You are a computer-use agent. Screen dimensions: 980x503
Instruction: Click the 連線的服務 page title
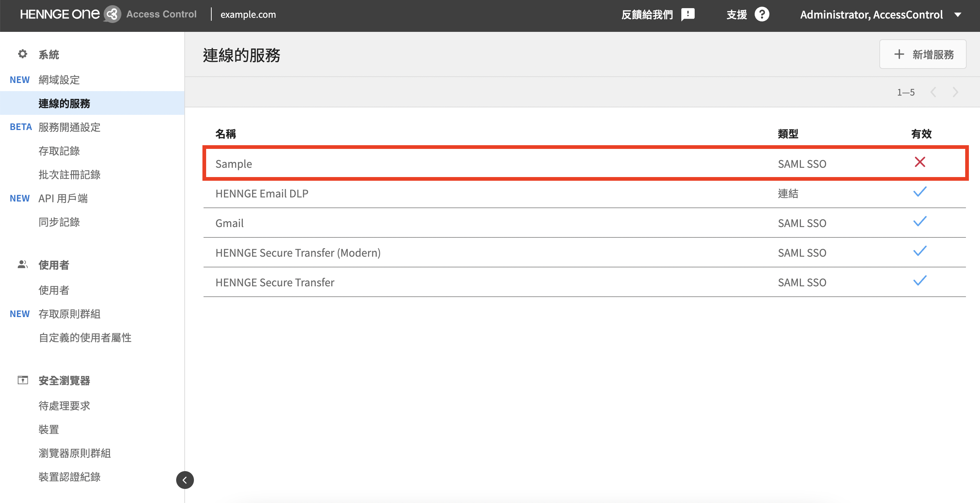[242, 55]
